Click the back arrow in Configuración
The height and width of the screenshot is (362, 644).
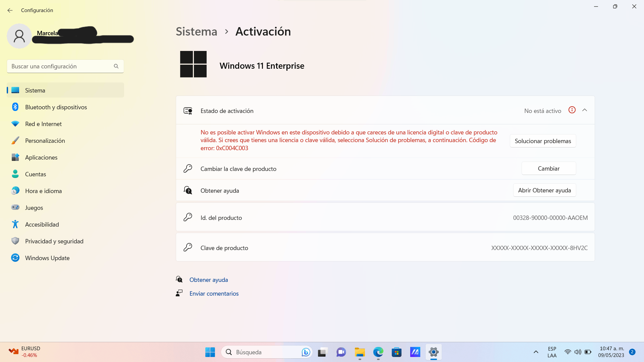[10, 10]
